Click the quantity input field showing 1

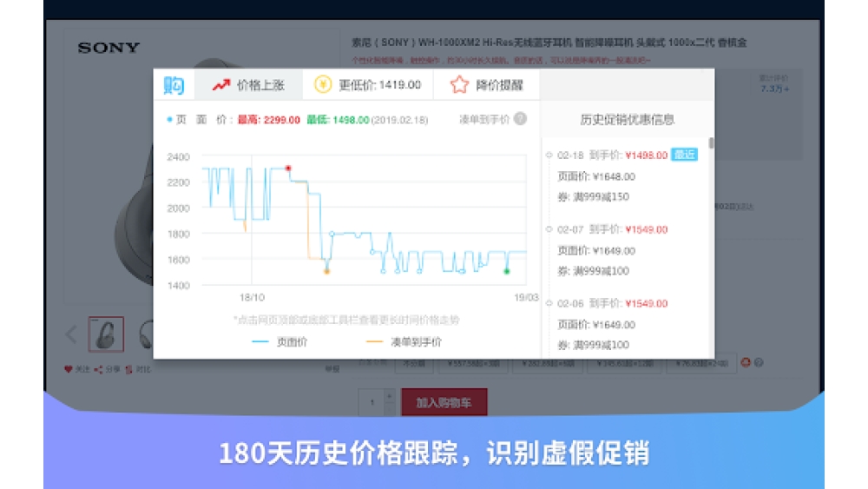(x=372, y=403)
